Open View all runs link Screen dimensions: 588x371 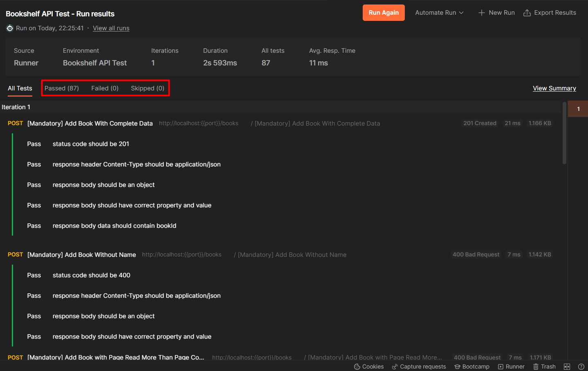click(111, 28)
